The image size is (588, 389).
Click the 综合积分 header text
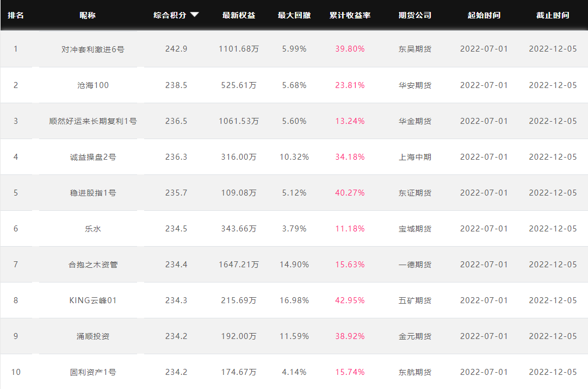pos(170,15)
